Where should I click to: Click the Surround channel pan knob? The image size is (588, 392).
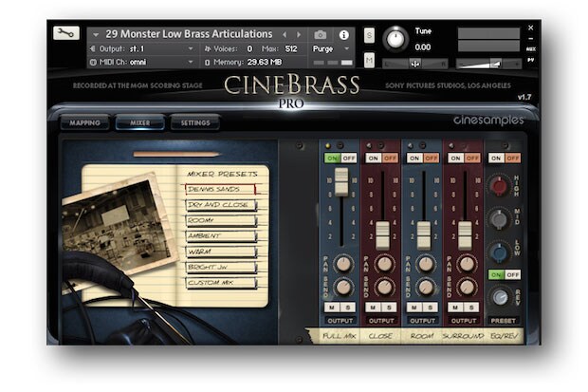467,264
